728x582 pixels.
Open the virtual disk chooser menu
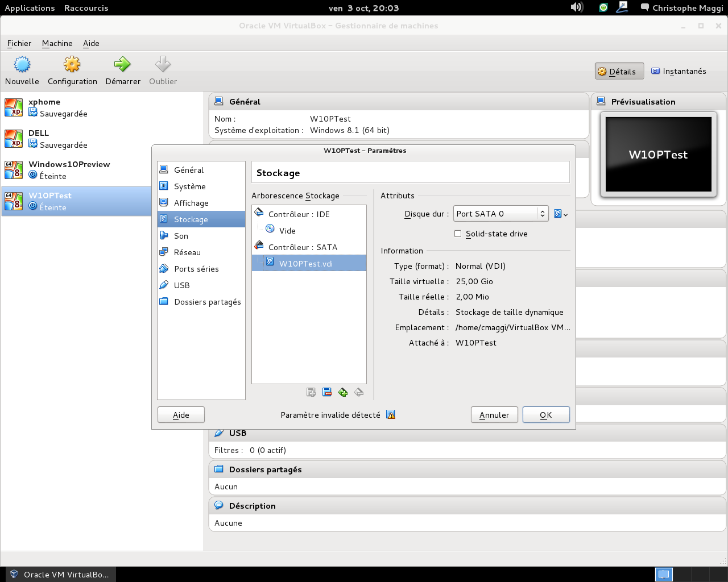(x=561, y=214)
